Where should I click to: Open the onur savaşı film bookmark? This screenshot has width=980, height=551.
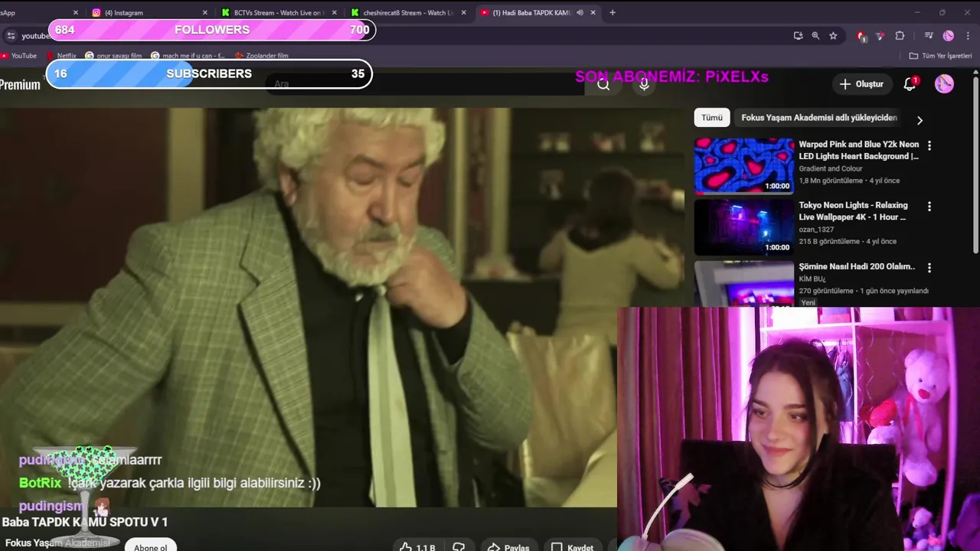[x=113, y=56]
